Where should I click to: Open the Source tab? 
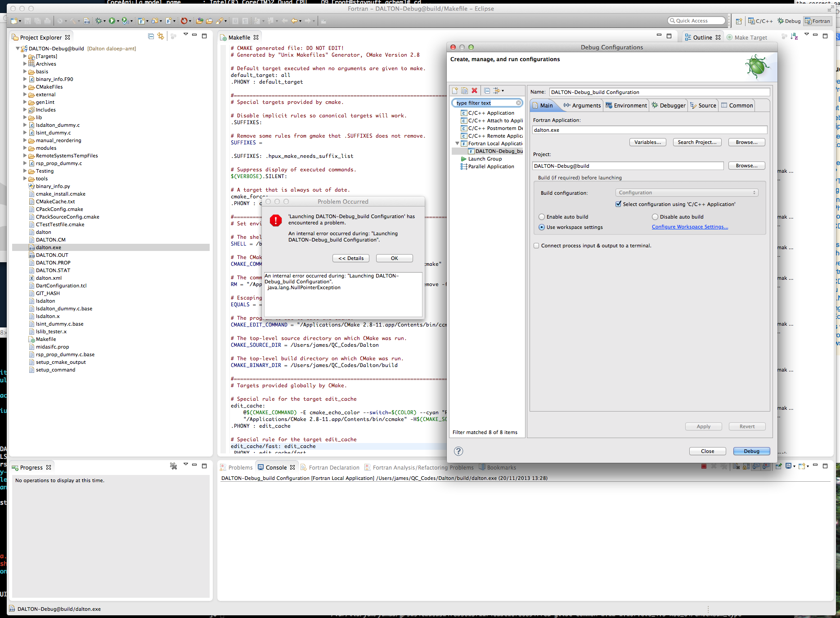(x=703, y=105)
